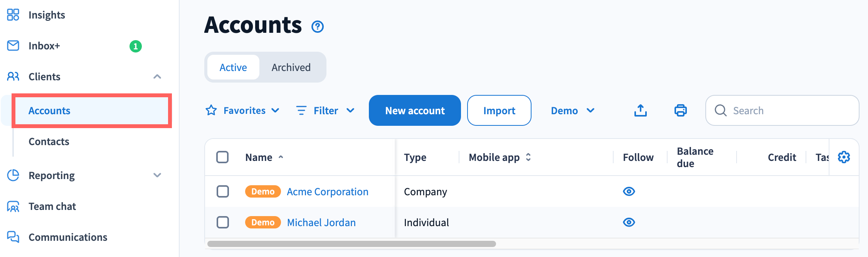Viewport: 868px width, 257px height.
Task: Click the printer icon
Action: (x=680, y=110)
